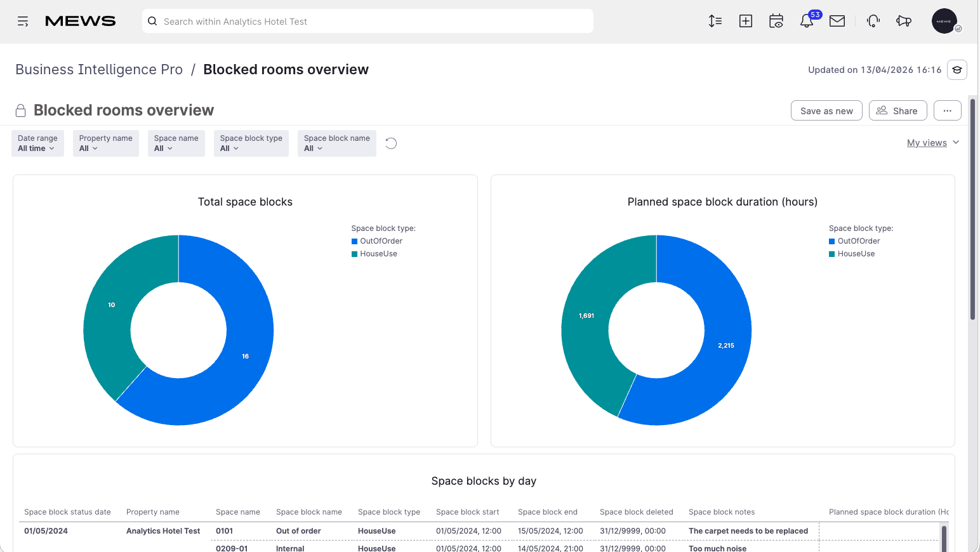Viewport: 980px width, 552px height.
Task: Open the Property name filter dropdown
Action: (x=105, y=143)
